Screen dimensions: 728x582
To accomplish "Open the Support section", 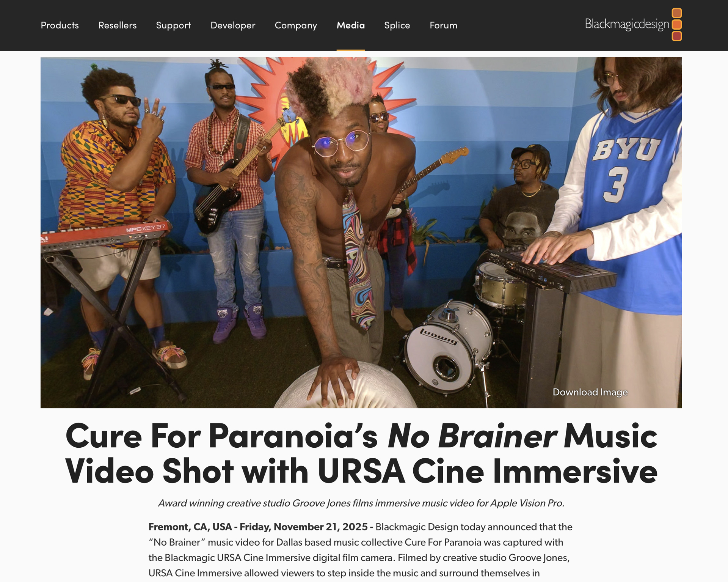I will (173, 25).
